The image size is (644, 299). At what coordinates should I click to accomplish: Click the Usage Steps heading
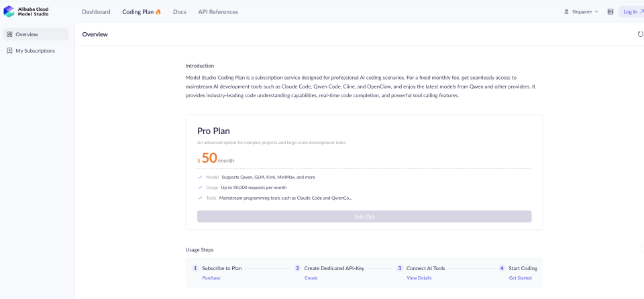[200, 249]
